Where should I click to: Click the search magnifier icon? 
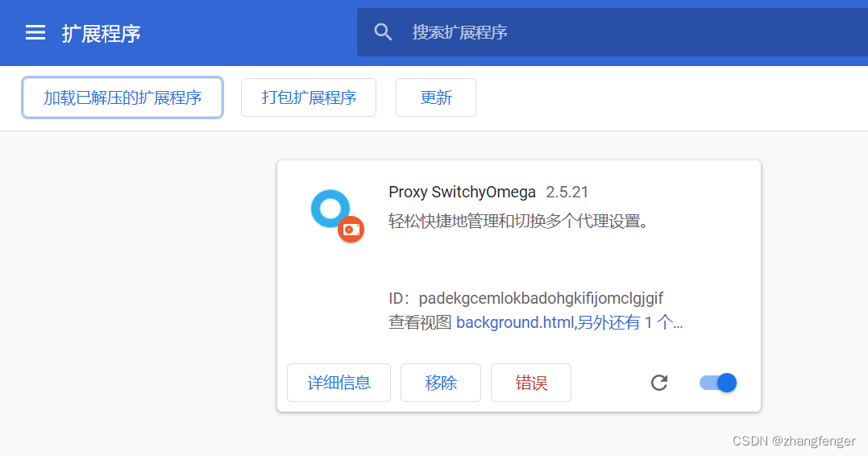(x=383, y=32)
